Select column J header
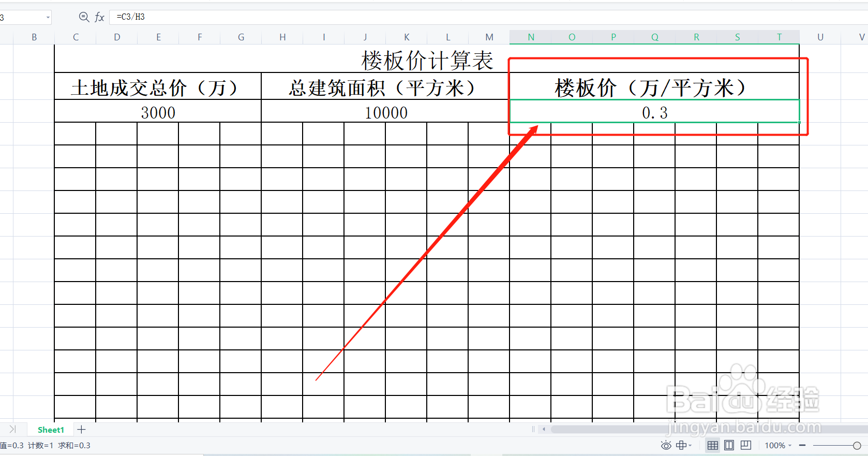Viewport: 868px width, 456px height. tap(365, 37)
